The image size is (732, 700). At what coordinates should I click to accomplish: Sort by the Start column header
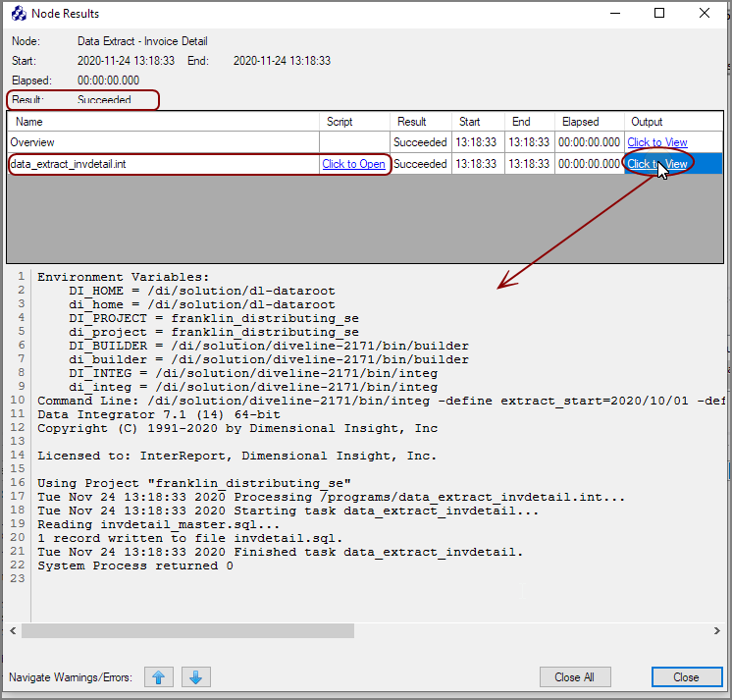478,122
